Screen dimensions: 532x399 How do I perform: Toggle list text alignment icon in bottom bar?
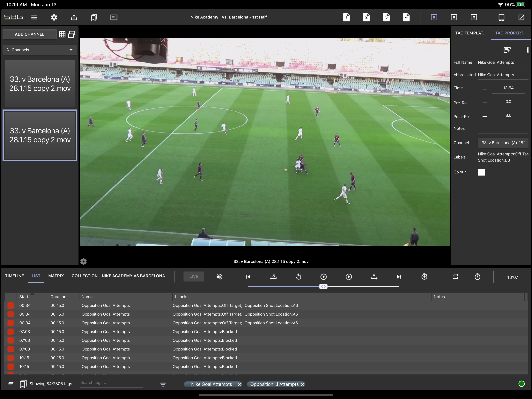(10, 384)
